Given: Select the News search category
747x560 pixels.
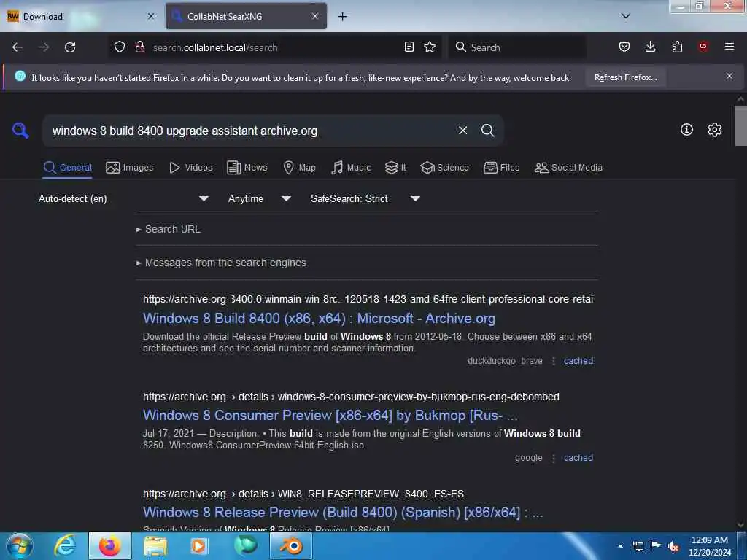Looking at the screenshot, I should (x=247, y=168).
